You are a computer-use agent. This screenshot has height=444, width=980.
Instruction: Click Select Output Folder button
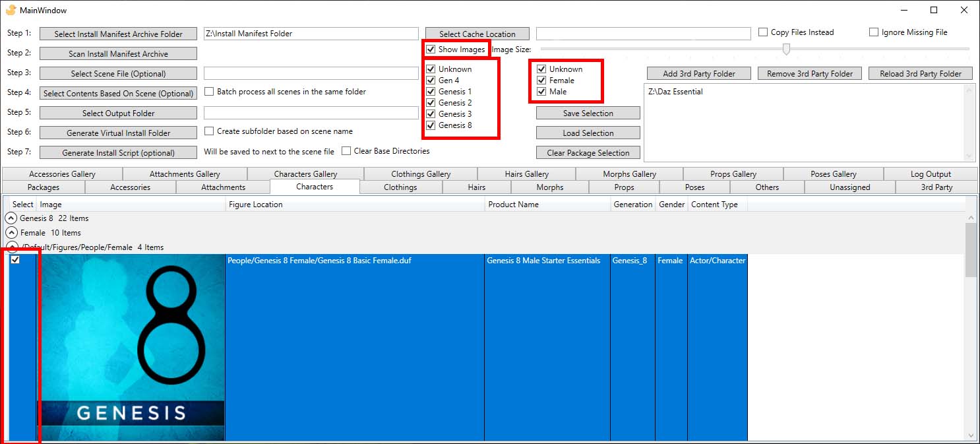118,113
